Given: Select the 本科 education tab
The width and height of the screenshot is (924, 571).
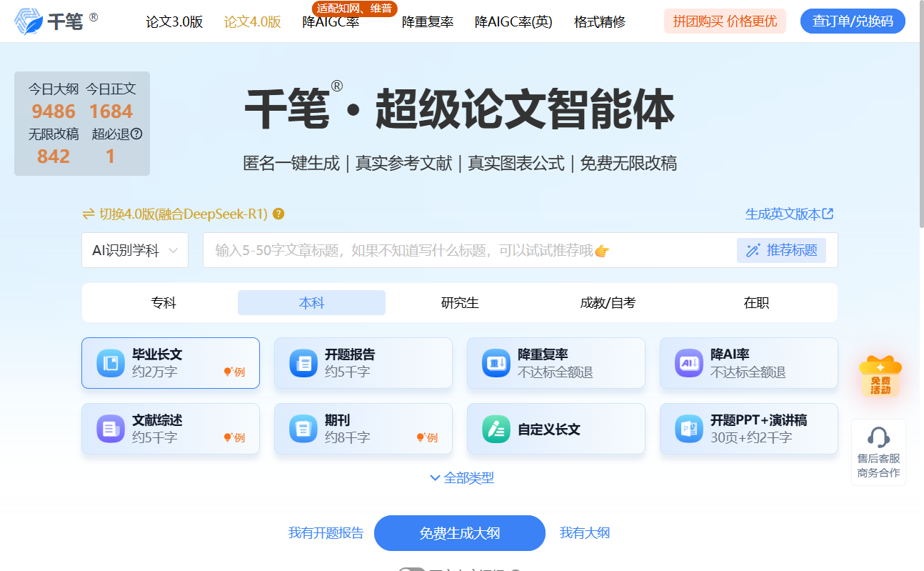Looking at the screenshot, I should click(x=311, y=303).
